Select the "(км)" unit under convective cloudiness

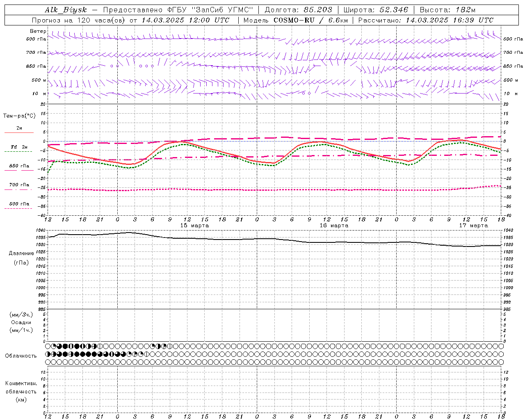tap(21, 399)
